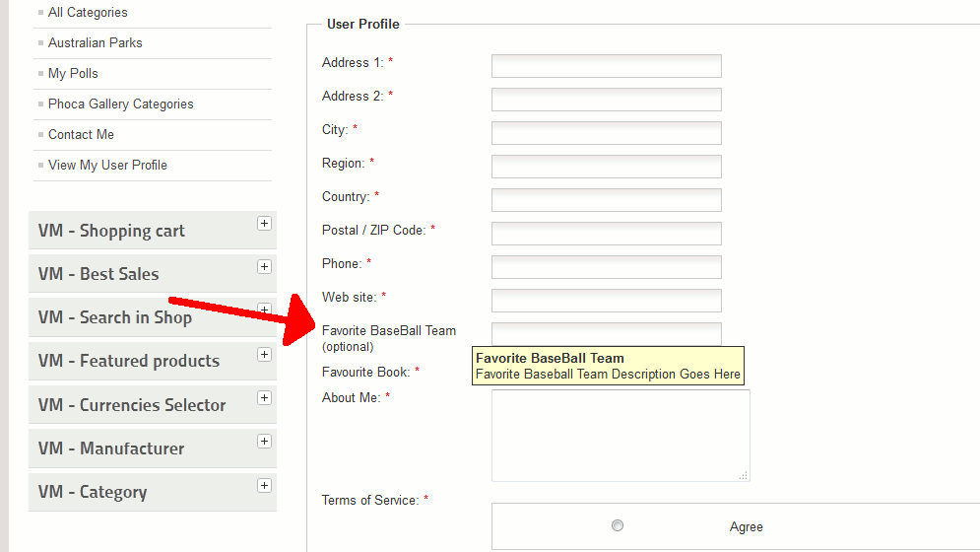980x552 pixels.
Task: Click the Country text field
Action: point(606,200)
